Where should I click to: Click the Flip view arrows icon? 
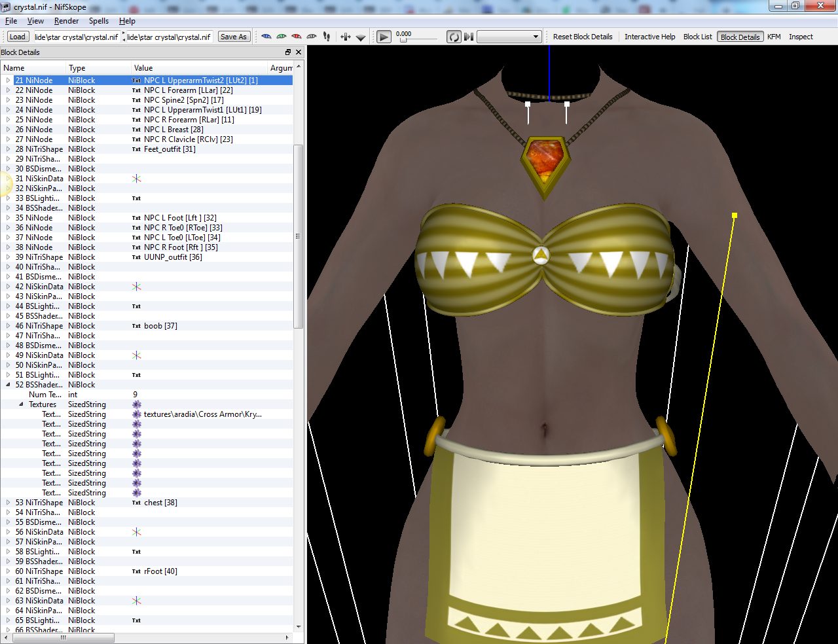click(346, 37)
